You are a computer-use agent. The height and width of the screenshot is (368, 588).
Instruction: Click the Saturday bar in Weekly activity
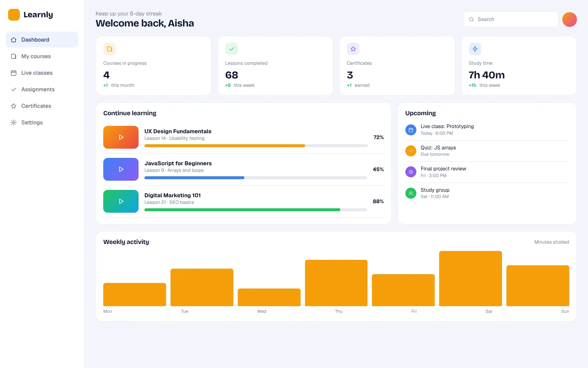point(470,279)
